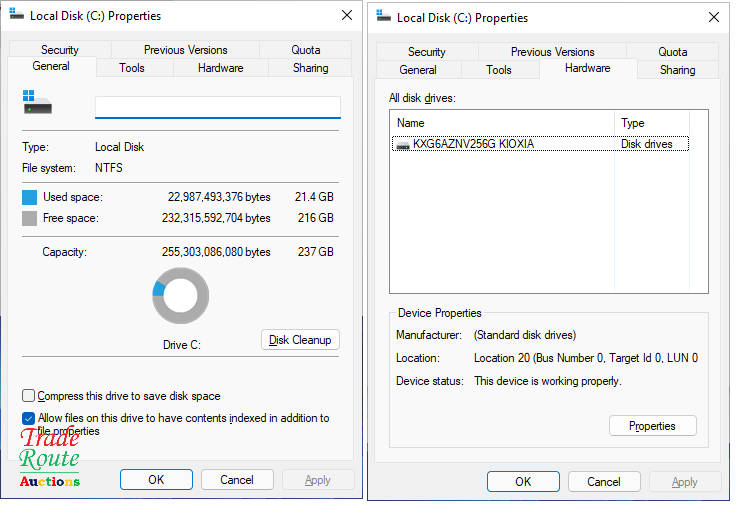The width and height of the screenshot is (738, 506).
Task: Close the dialog listing all disk drives
Action: 713,17
